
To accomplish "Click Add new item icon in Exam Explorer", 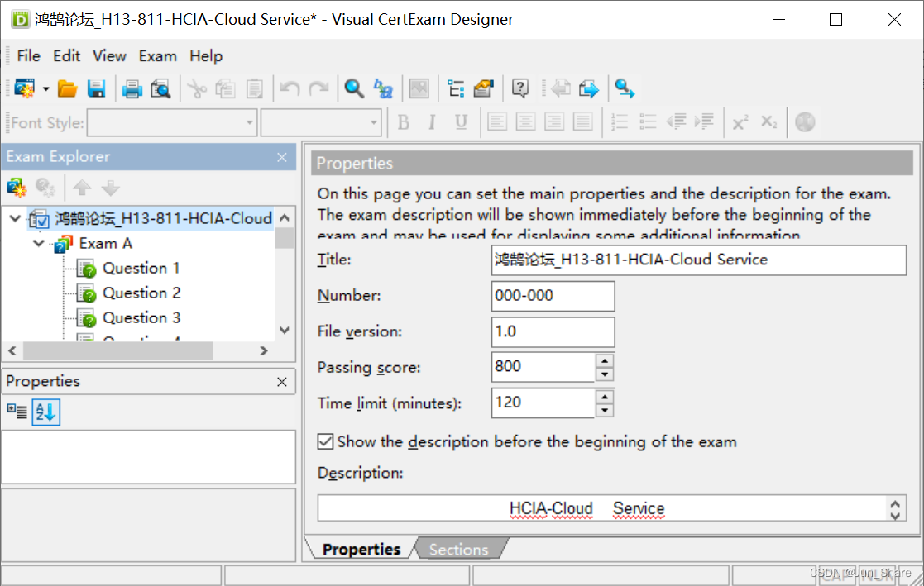I will click(17, 188).
